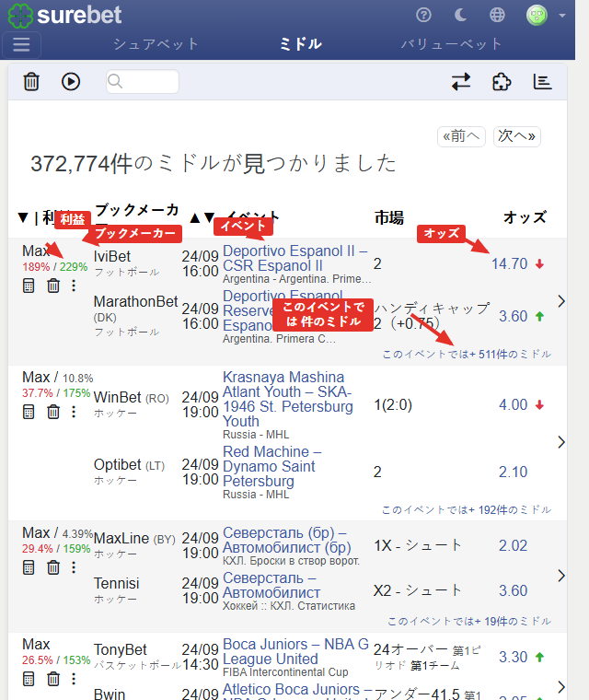Click the 14.70 odds value
Viewport: 589px width, 700px height.
(509, 263)
